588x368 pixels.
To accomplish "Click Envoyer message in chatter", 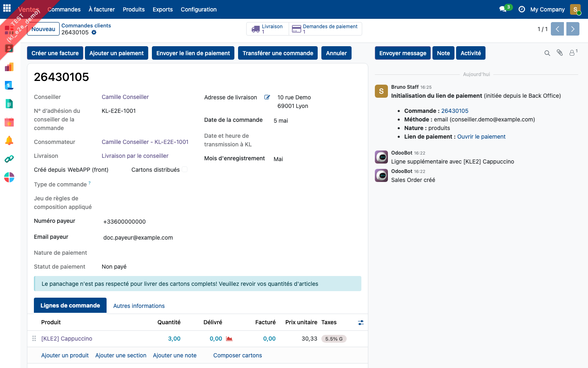I will pyautogui.click(x=403, y=53).
